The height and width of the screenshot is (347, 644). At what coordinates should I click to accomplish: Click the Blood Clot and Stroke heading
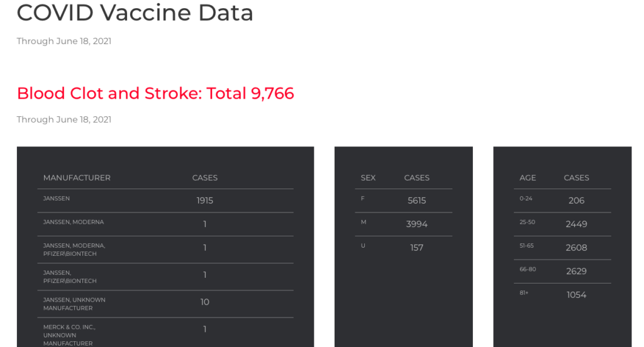(155, 94)
